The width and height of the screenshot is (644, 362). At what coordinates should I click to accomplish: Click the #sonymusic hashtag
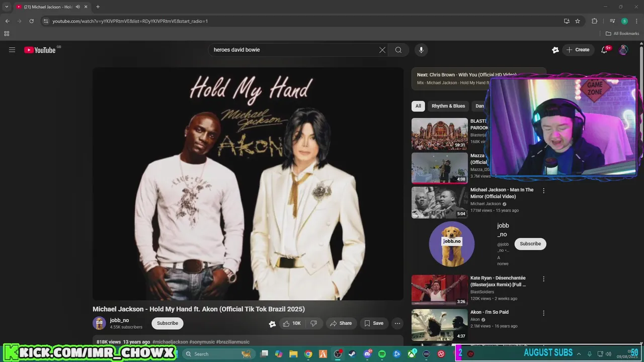[202, 342]
